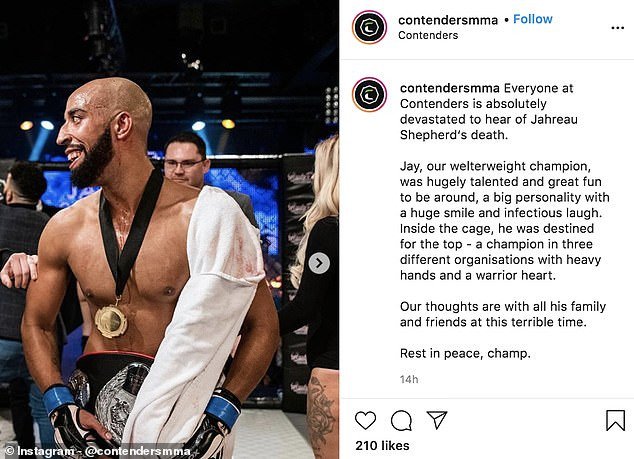This screenshot has width=634, height=459.
Task: Open contendersmma username link in header
Action: pyautogui.click(x=448, y=20)
